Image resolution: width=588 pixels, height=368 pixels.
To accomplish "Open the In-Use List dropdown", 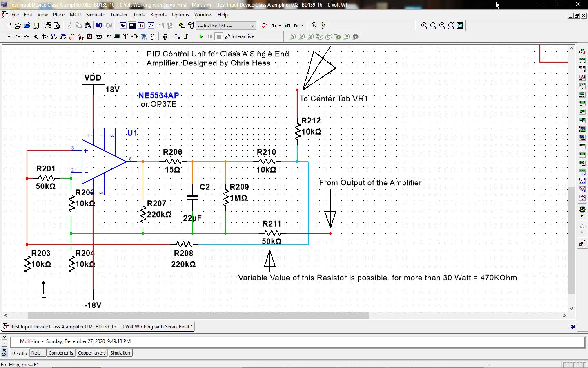I will pos(226,25).
